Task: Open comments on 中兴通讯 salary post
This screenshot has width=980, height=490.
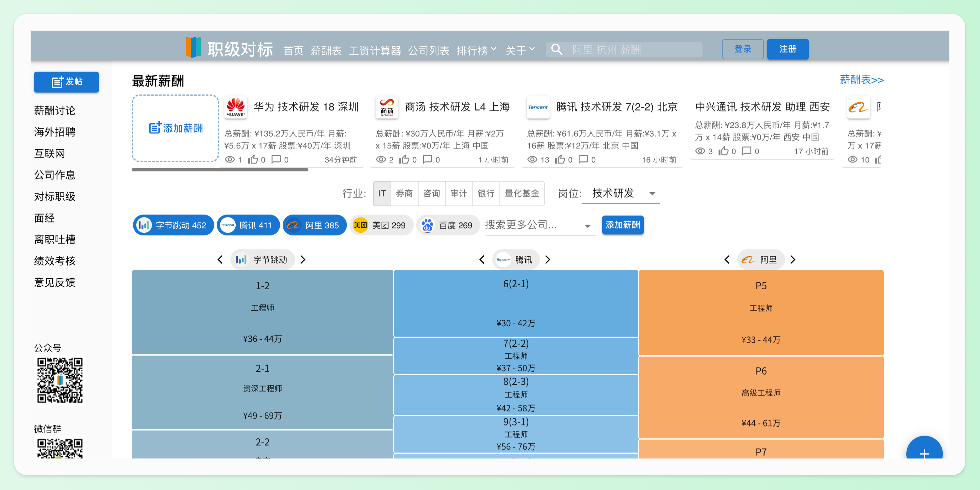Action: click(x=747, y=151)
